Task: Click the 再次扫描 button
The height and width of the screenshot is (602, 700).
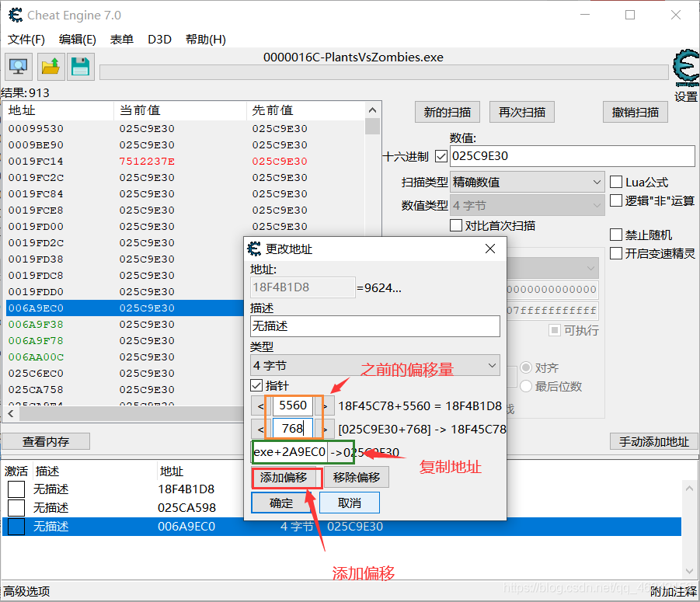Action: 522,112
